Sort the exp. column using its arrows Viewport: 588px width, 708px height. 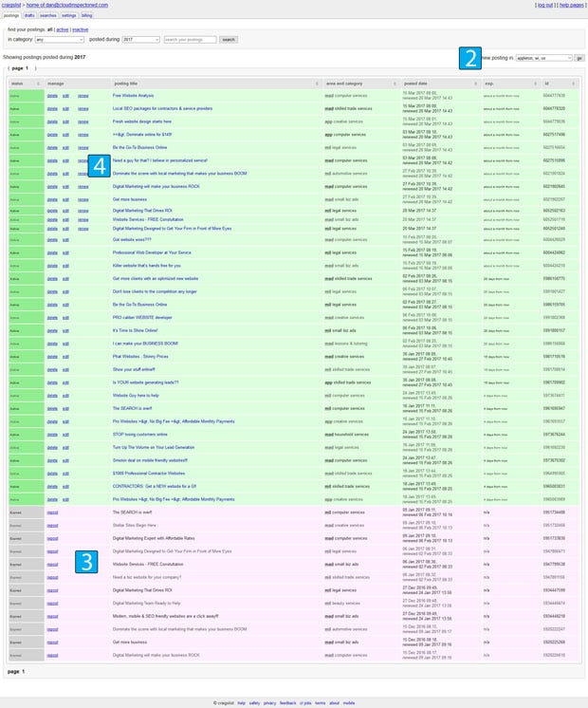click(535, 84)
